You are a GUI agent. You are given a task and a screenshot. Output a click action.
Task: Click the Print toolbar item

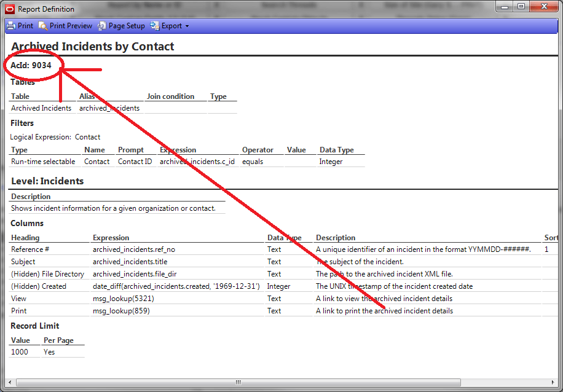click(25, 26)
